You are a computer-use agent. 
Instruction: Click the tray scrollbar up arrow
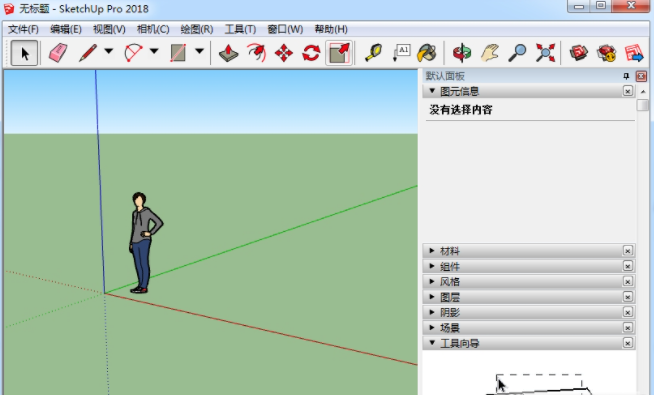643,91
